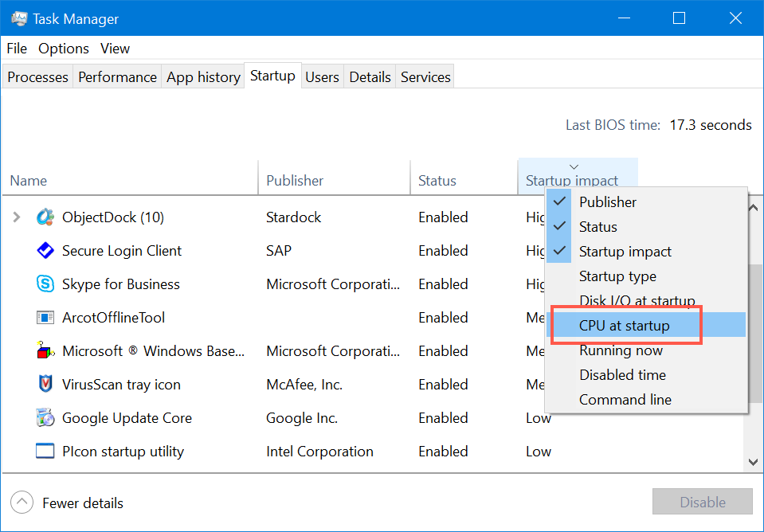The width and height of the screenshot is (764, 532).
Task: Click the Secure Login Client icon
Action: coord(45,251)
